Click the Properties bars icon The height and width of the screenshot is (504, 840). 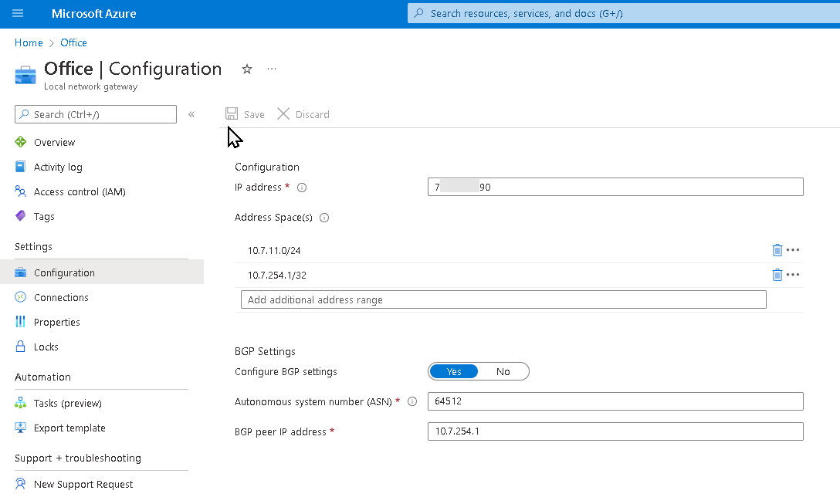pyautogui.click(x=20, y=321)
